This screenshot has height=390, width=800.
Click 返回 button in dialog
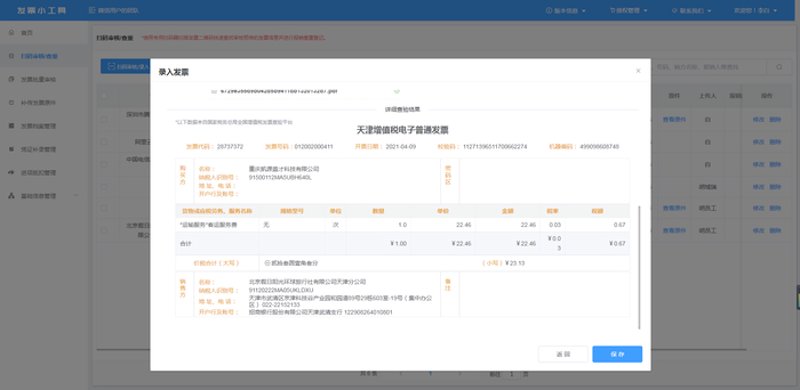[563, 354]
